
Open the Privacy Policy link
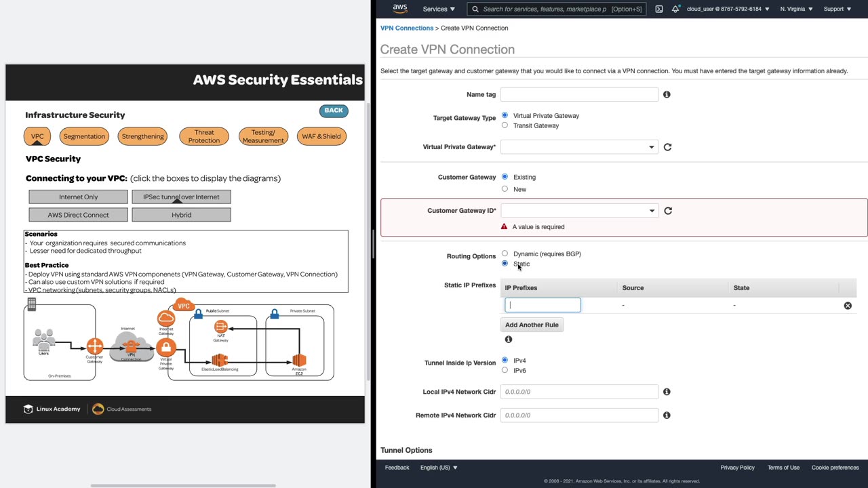pyautogui.click(x=737, y=468)
